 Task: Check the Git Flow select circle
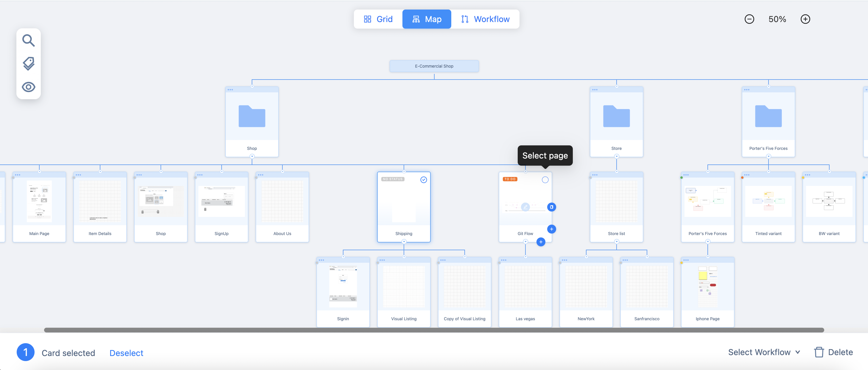point(545,180)
